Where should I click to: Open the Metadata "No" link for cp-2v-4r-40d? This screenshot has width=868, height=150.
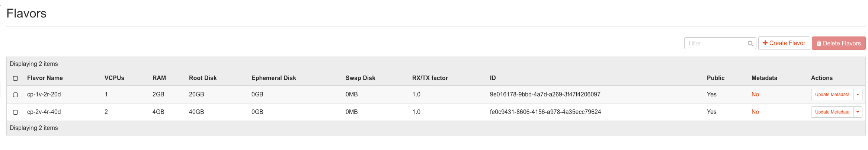click(755, 112)
